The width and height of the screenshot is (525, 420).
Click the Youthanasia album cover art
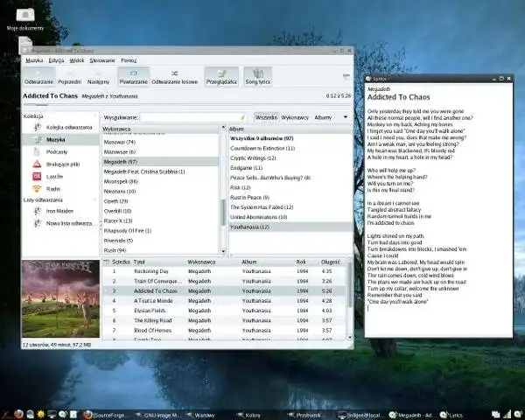click(60, 299)
